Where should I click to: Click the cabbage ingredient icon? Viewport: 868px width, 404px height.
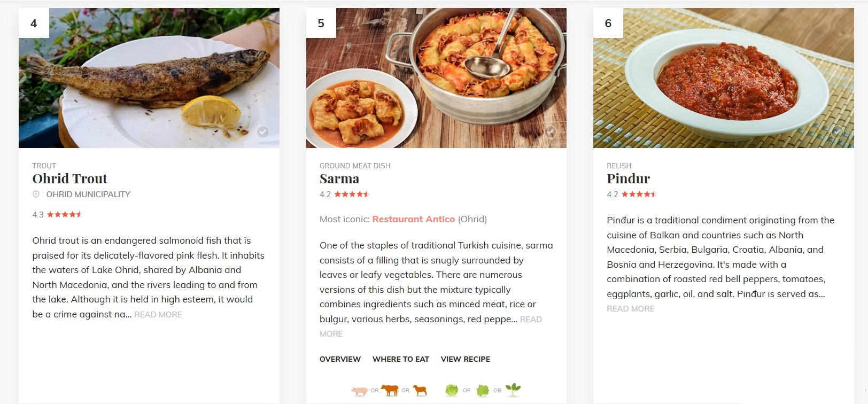(x=452, y=391)
